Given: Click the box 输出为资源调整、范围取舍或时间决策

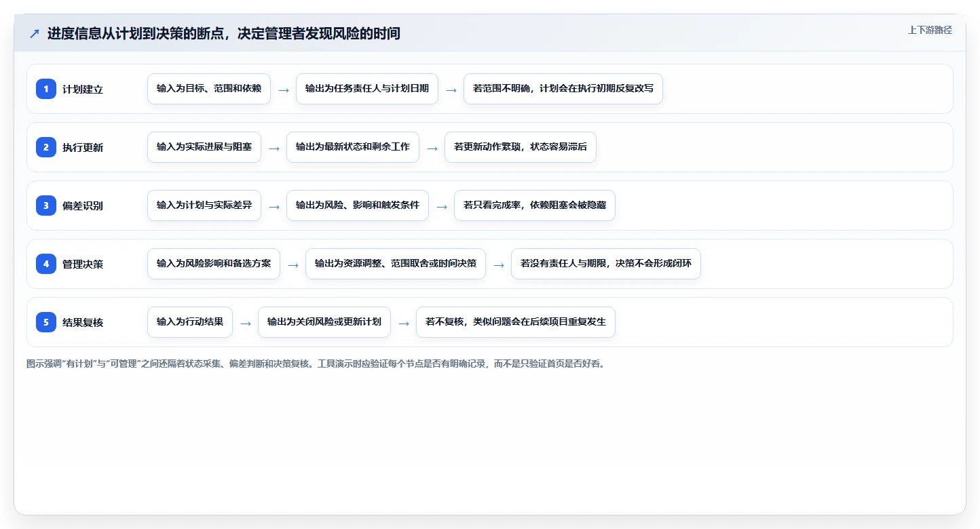Looking at the screenshot, I should tap(396, 264).
